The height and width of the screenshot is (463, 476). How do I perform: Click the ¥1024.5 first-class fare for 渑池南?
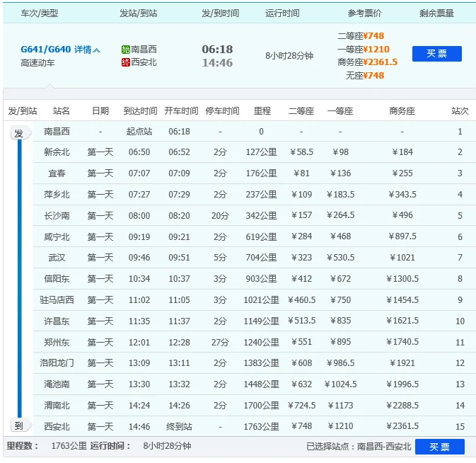[340, 384]
